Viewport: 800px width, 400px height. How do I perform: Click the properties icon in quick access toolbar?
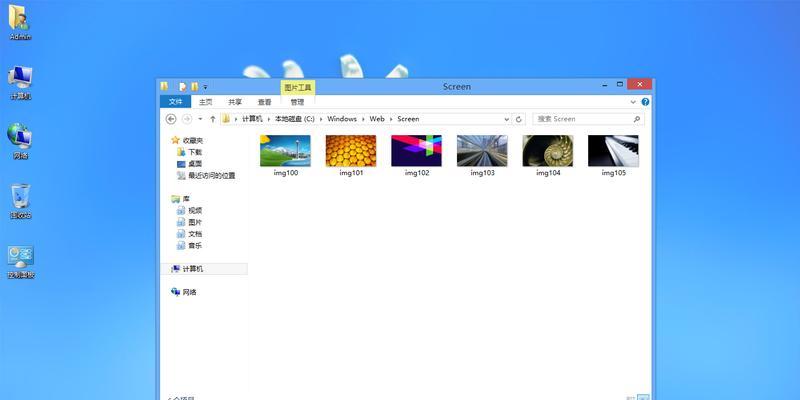[x=183, y=87]
